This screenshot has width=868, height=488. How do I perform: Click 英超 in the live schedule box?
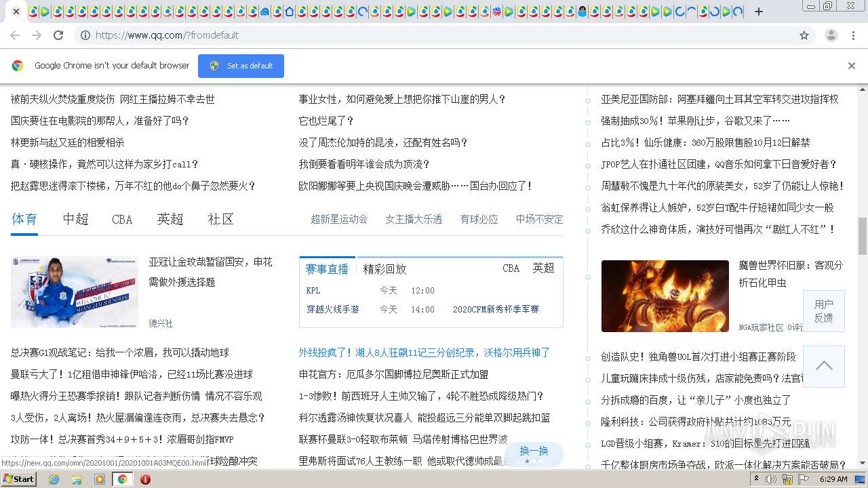click(x=543, y=268)
